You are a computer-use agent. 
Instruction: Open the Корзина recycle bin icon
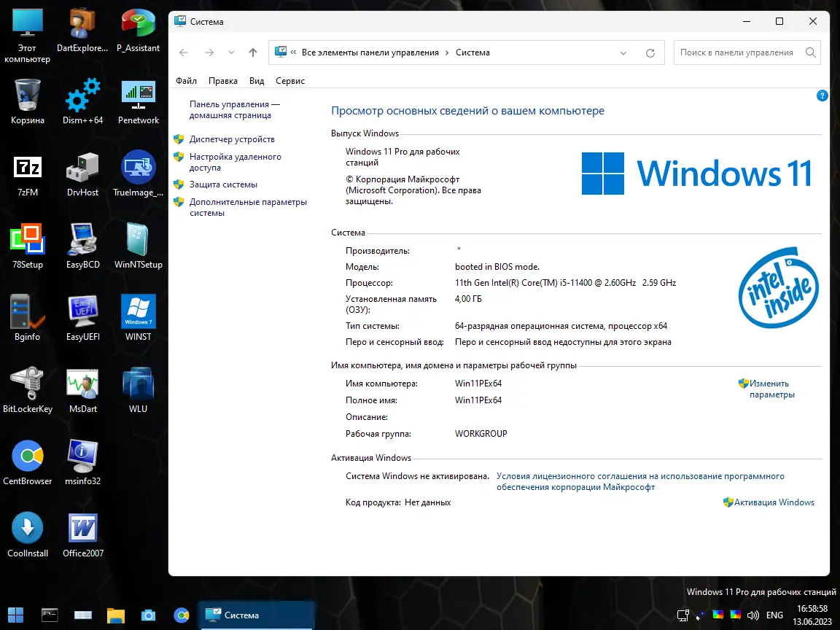pos(27,102)
